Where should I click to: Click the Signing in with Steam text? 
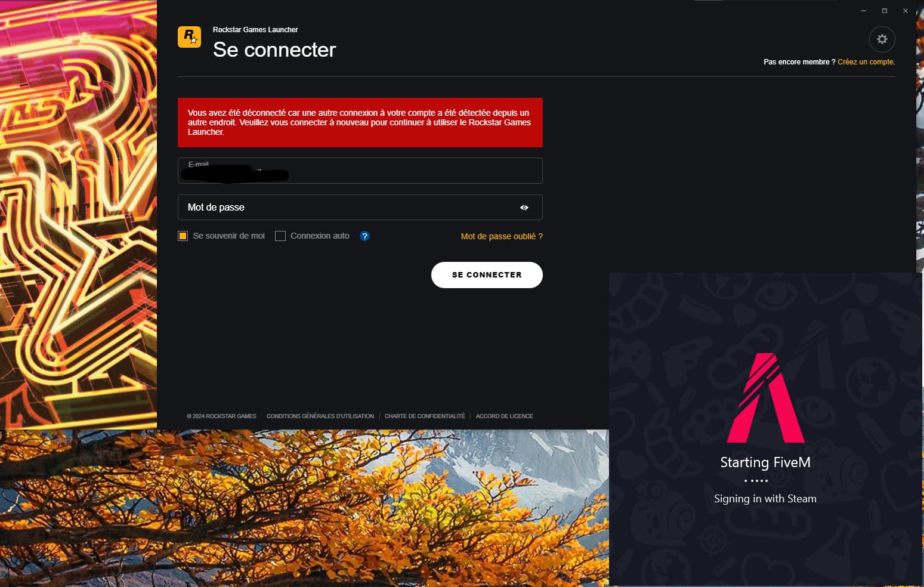tap(765, 499)
